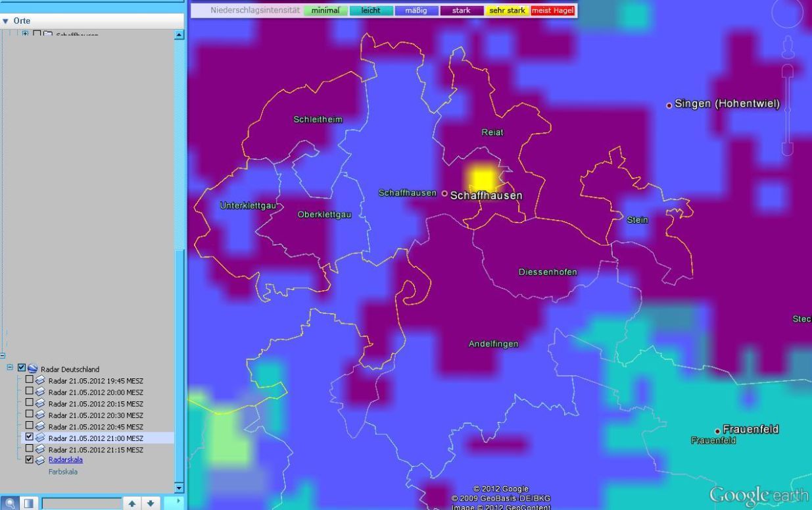Enable Radar 21.05.2012 20:30 MESZ checkbox

[29, 415]
